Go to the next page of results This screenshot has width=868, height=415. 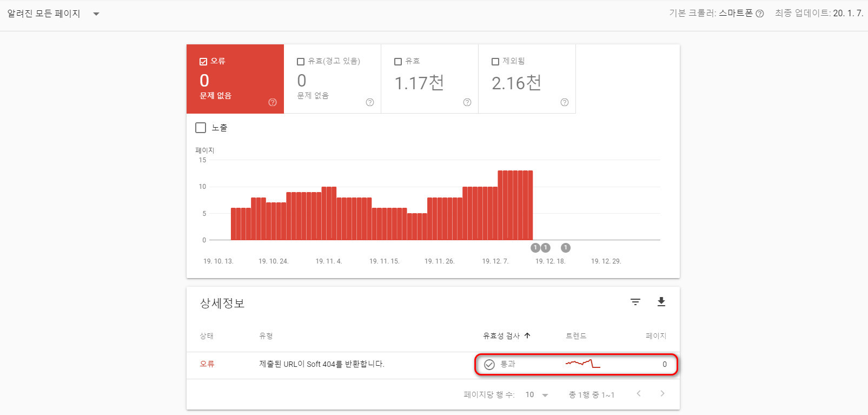point(662,393)
